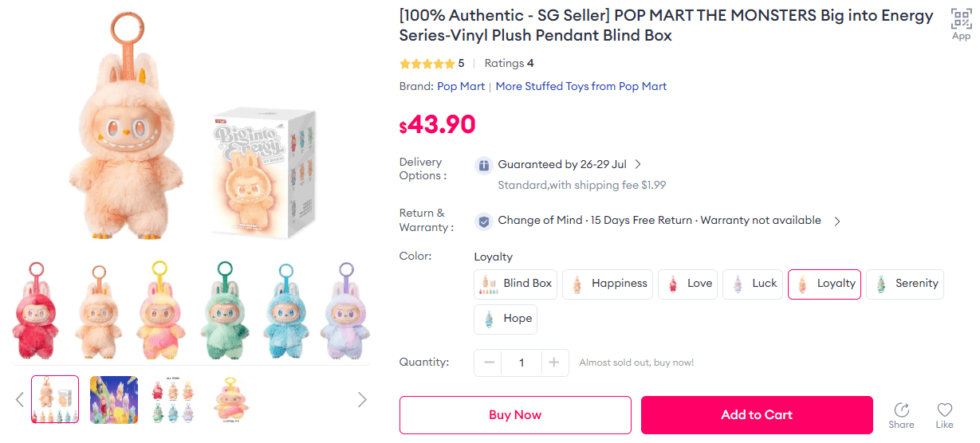Open More Stuffed Toys from Pop Mart
Viewport: 980px width, 443px height.
(581, 86)
